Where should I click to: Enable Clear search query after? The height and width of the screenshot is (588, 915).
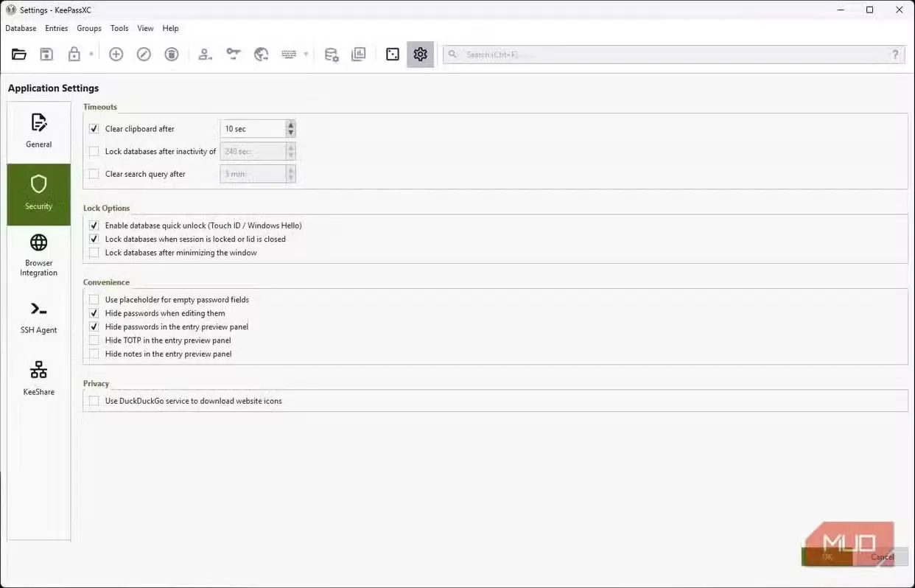[x=94, y=175]
